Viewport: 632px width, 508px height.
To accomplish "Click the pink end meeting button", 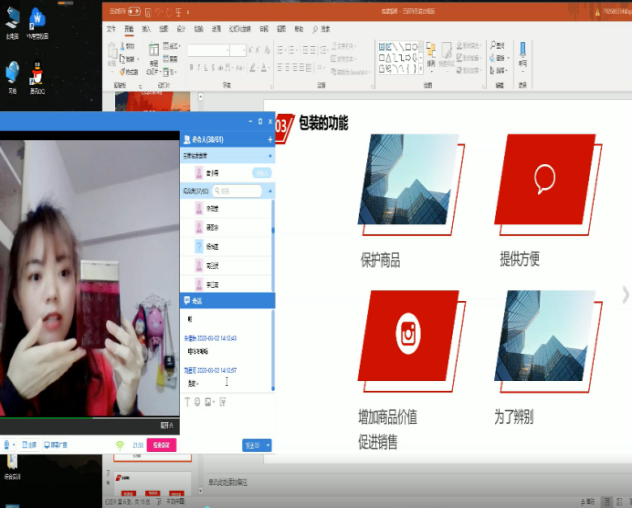I will 161,445.
